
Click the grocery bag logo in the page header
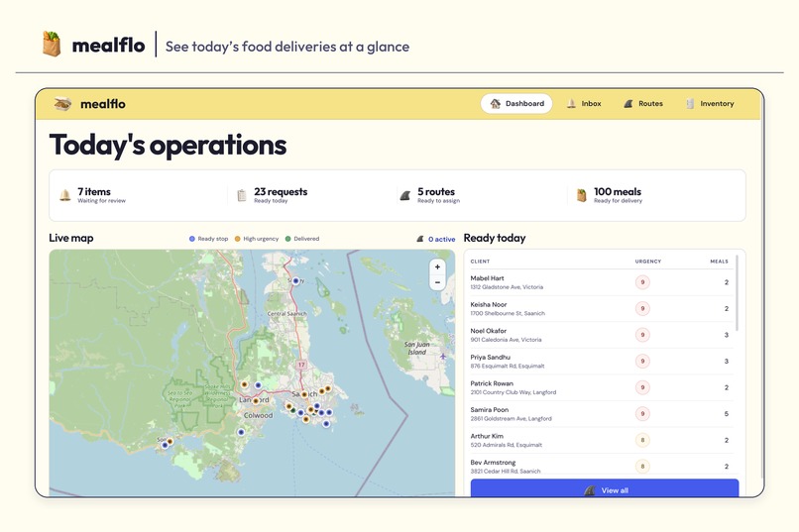coord(52,45)
